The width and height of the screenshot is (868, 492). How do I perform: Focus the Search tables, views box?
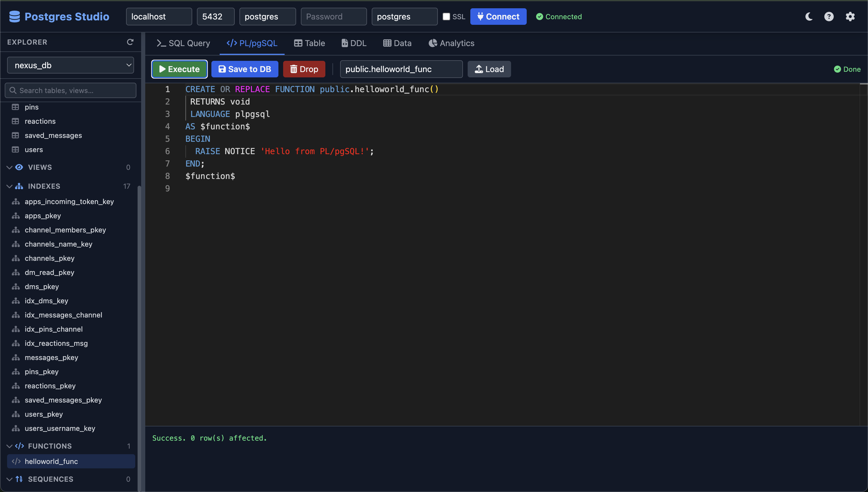pos(71,91)
